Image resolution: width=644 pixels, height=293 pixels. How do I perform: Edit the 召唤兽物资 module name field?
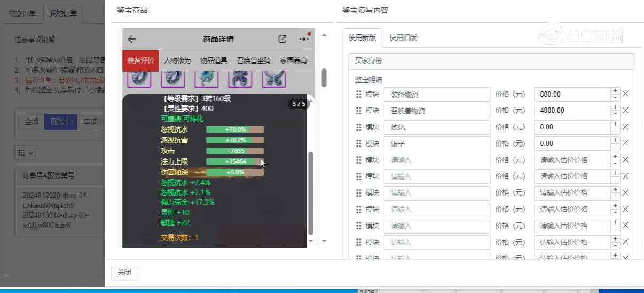(x=437, y=111)
